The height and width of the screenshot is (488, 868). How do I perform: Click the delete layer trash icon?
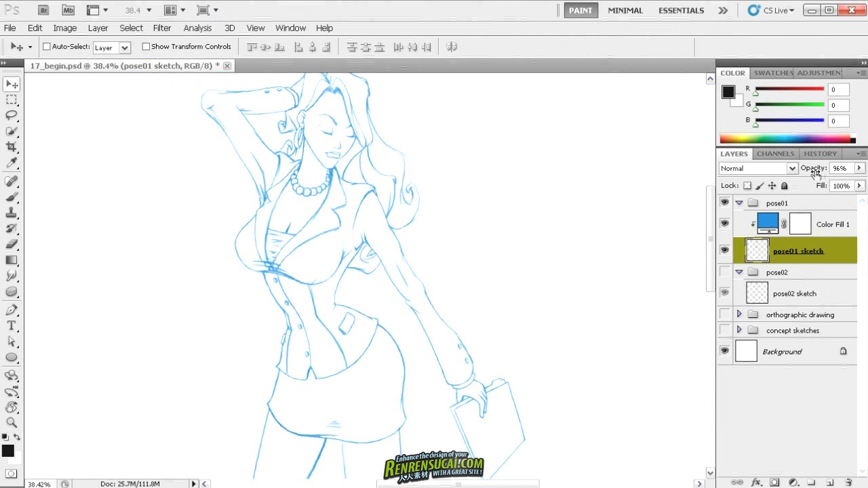click(x=848, y=483)
